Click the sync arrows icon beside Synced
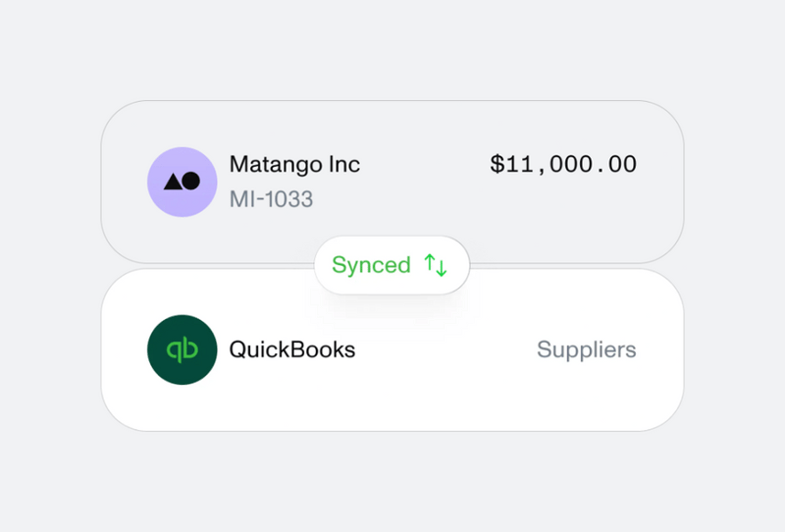The image size is (785, 532). [436, 265]
